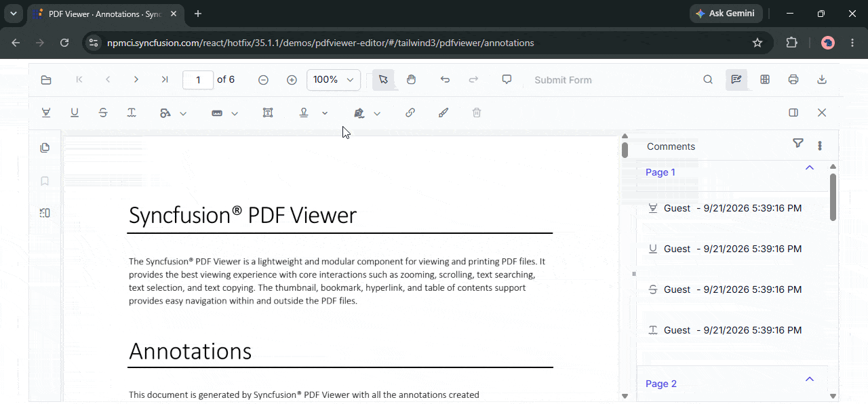Activate the text selection cursor tool

[383, 80]
